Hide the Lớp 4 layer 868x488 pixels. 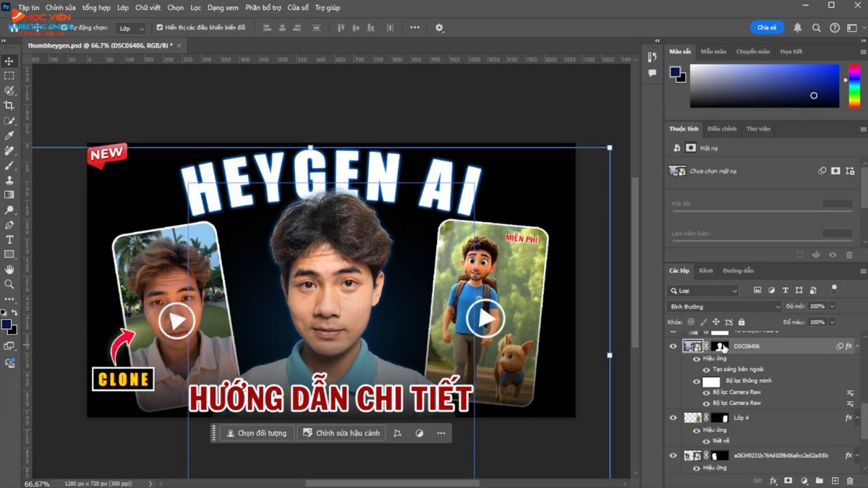click(673, 418)
